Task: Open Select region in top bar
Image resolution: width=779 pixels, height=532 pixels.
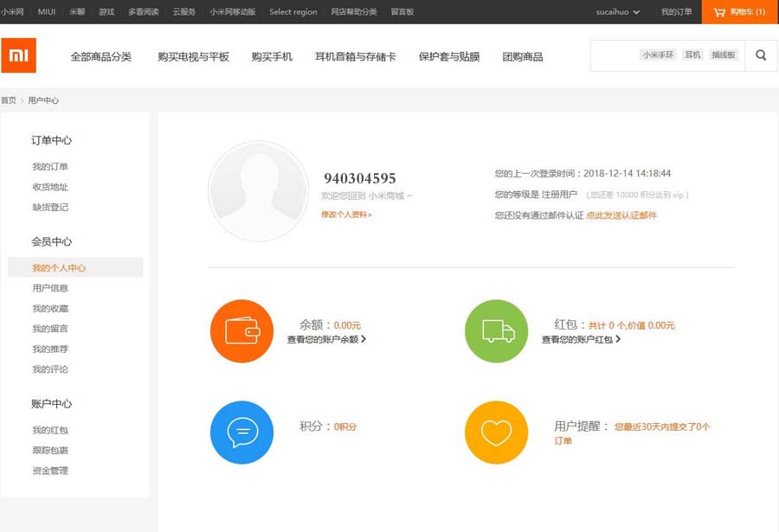Action: tap(293, 12)
